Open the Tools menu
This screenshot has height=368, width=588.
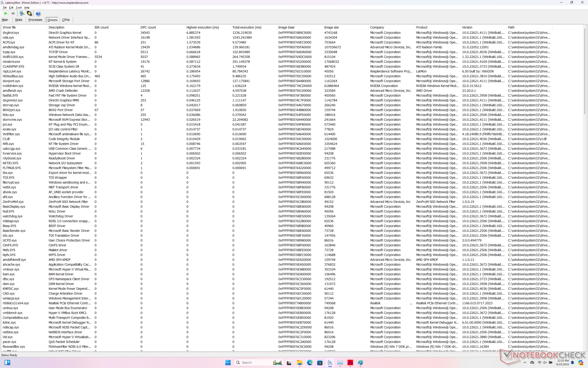[x=19, y=8]
